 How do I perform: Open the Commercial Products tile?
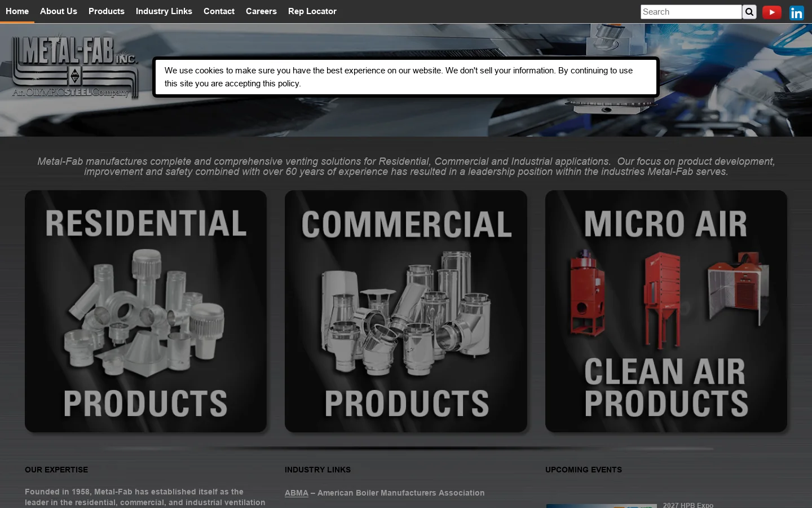click(x=406, y=311)
